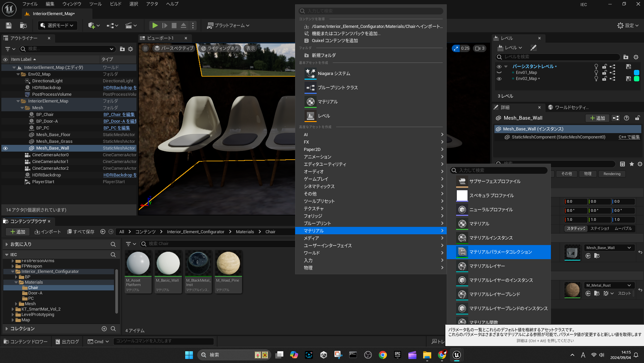Click the Unreal Engine icon in taskbar
This screenshot has width=644, height=363.
456,355
